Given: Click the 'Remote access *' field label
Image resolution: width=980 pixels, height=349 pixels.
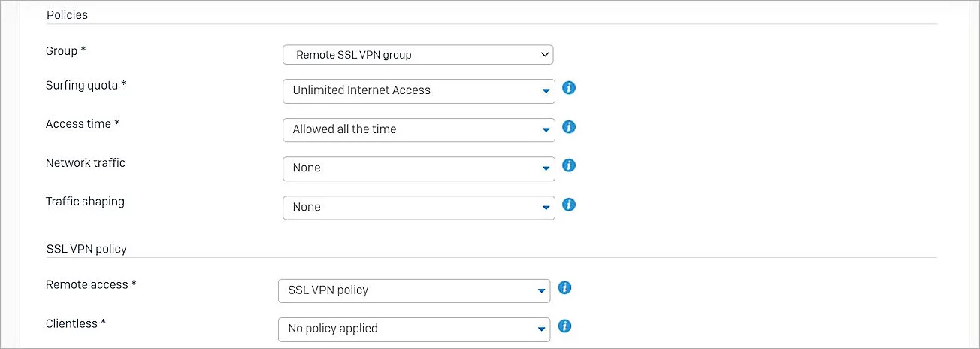Looking at the screenshot, I should [91, 284].
